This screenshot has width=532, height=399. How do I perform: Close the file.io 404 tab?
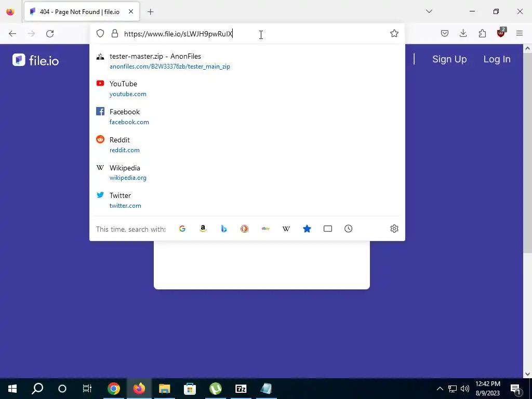pyautogui.click(x=131, y=11)
